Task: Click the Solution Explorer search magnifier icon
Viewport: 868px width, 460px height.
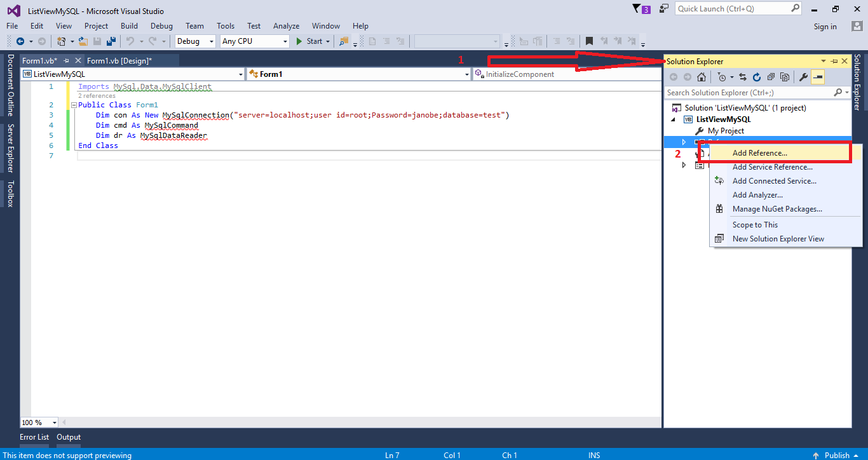Action: (x=837, y=93)
